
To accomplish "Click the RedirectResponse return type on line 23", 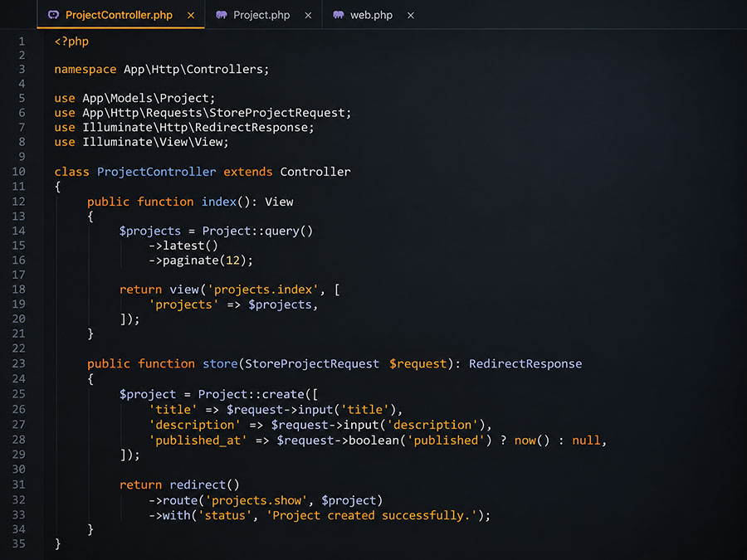I will (x=525, y=364).
